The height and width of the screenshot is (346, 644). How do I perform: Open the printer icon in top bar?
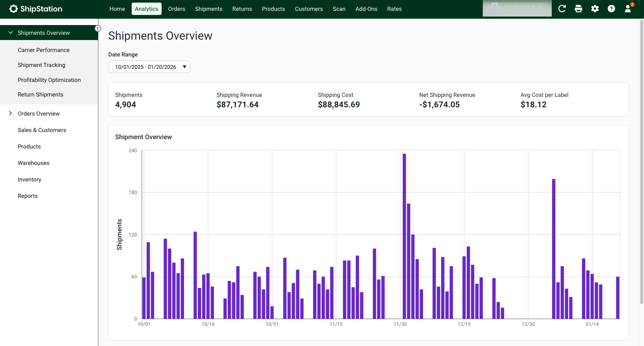(578, 9)
